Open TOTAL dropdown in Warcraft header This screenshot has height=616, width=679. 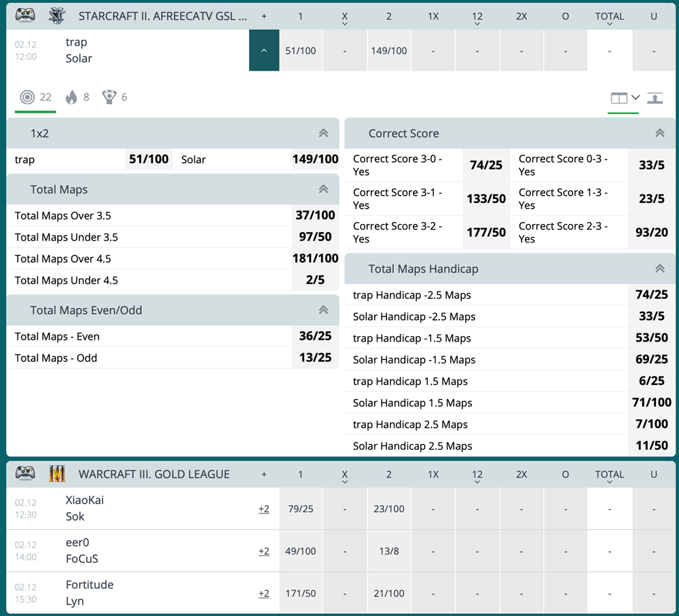pos(609,476)
